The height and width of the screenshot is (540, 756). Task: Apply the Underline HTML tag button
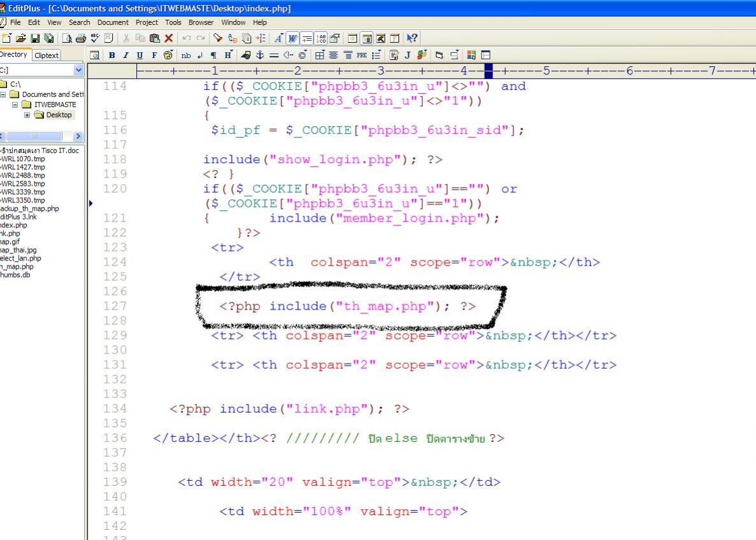pos(140,55)
